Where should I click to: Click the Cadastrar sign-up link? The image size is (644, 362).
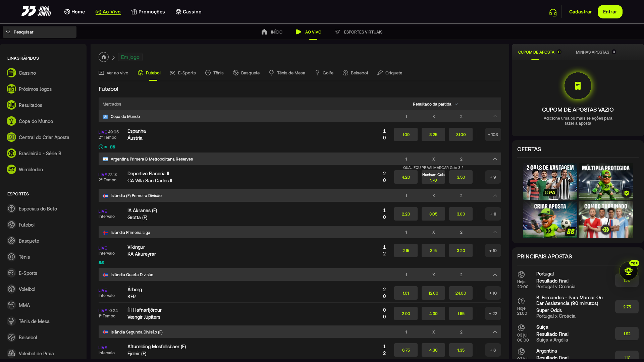tap(580, 12)
